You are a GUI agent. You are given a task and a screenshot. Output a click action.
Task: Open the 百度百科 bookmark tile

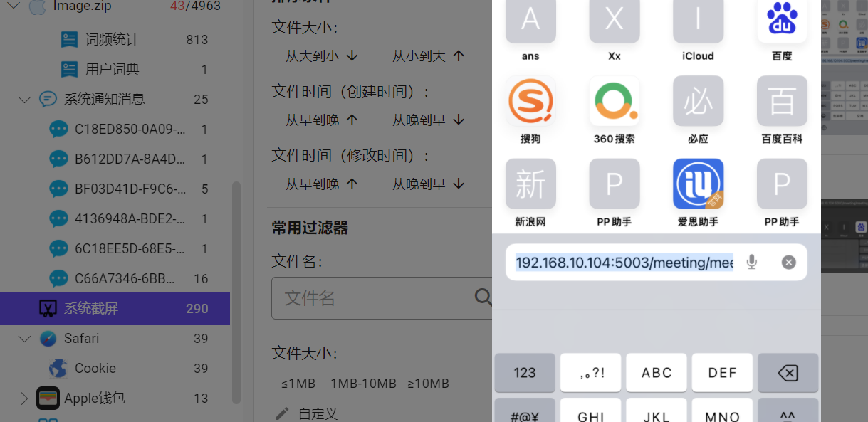782,101
